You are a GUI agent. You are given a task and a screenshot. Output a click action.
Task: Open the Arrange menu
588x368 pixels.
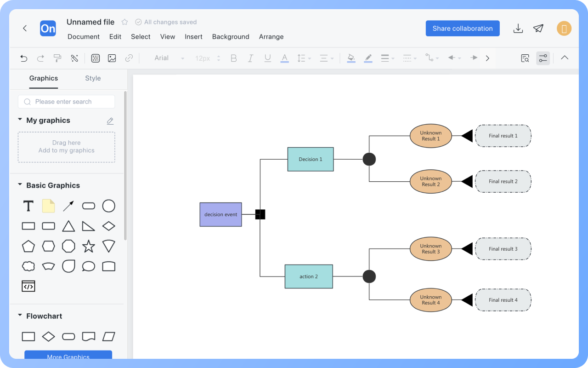pyautogui.click(x=271, y=37)
